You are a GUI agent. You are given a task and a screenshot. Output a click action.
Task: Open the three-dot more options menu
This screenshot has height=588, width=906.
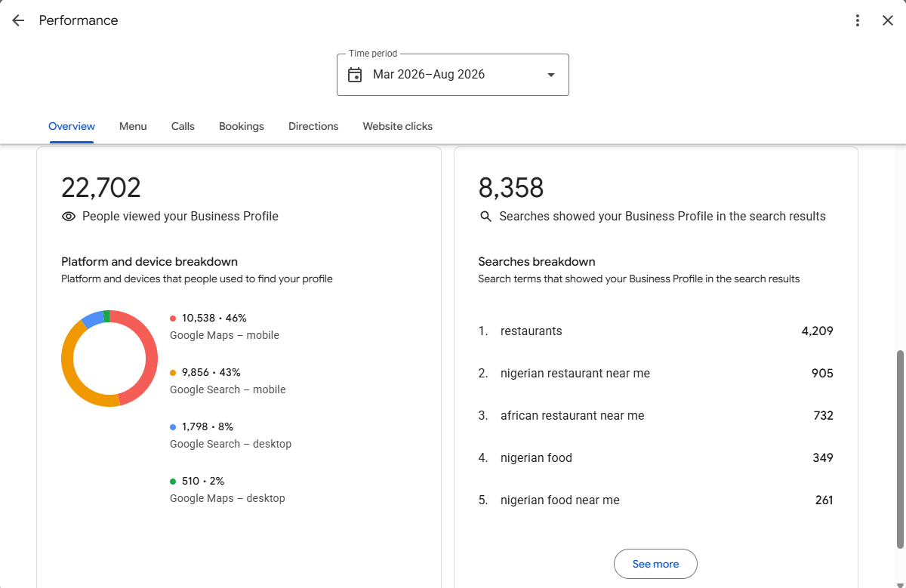coord(857,20)
